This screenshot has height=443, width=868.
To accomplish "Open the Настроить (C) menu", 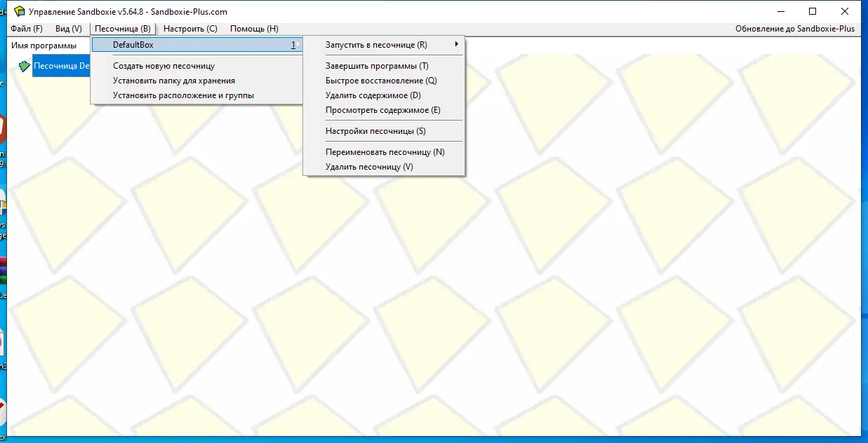I will (190, 29).
